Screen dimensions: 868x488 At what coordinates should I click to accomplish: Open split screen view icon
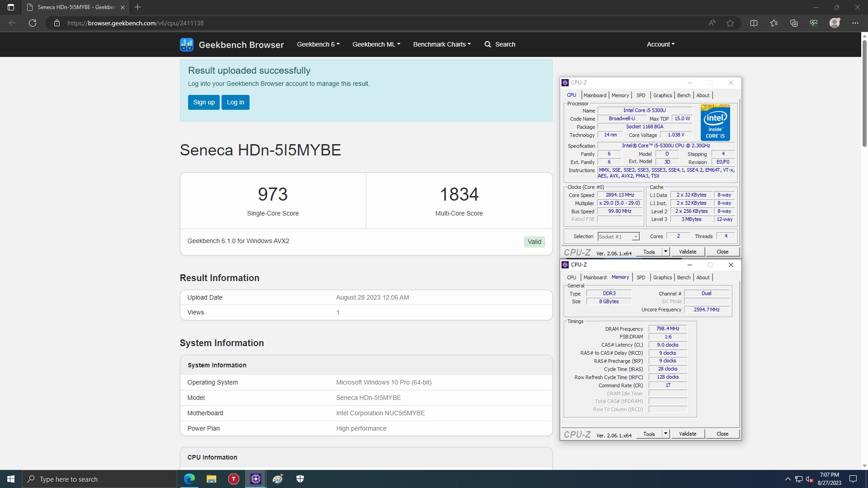coord(754,23)
